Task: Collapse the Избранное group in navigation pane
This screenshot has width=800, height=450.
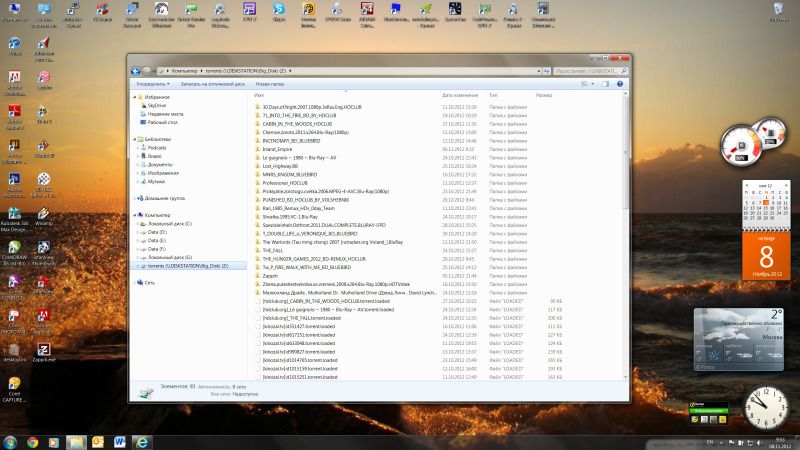Action: point(135,97)
